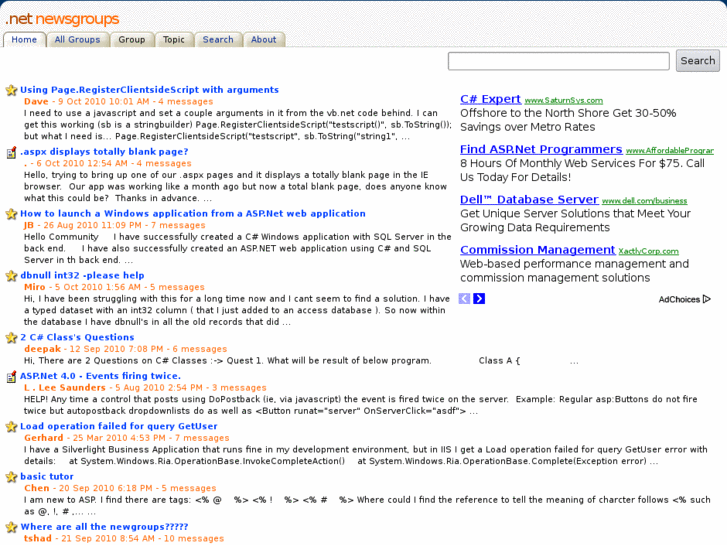Visit www.SaturnSys.com ad URL

564,101
